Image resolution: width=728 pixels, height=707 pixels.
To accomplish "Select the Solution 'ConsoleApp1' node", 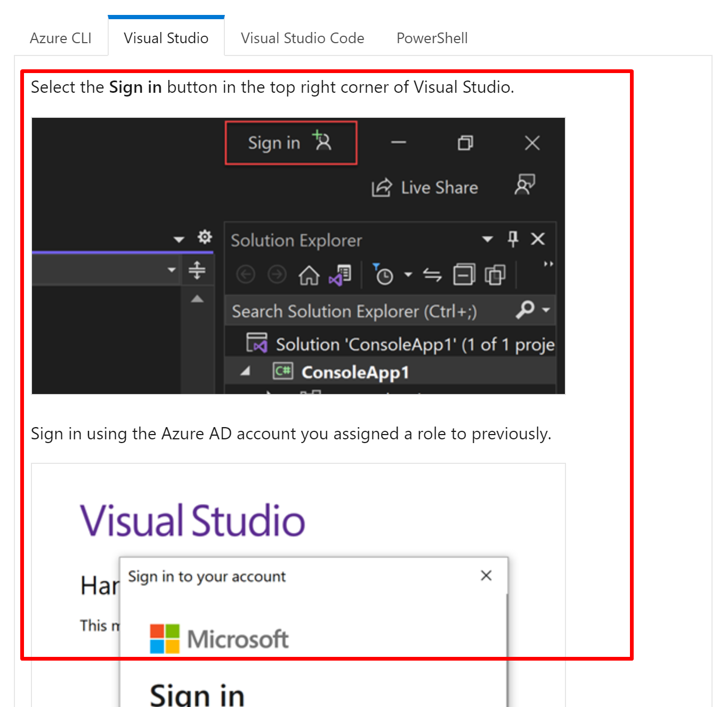I will point(400,344).
